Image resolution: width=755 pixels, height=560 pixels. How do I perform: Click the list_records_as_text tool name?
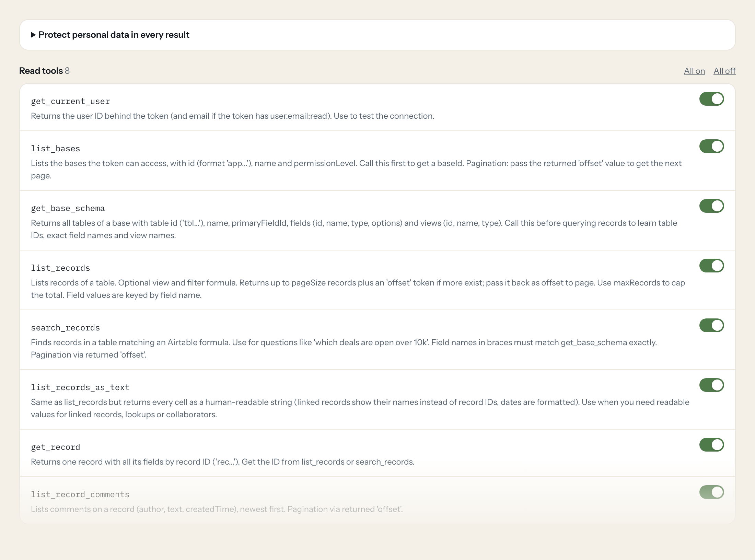[80, 387]
